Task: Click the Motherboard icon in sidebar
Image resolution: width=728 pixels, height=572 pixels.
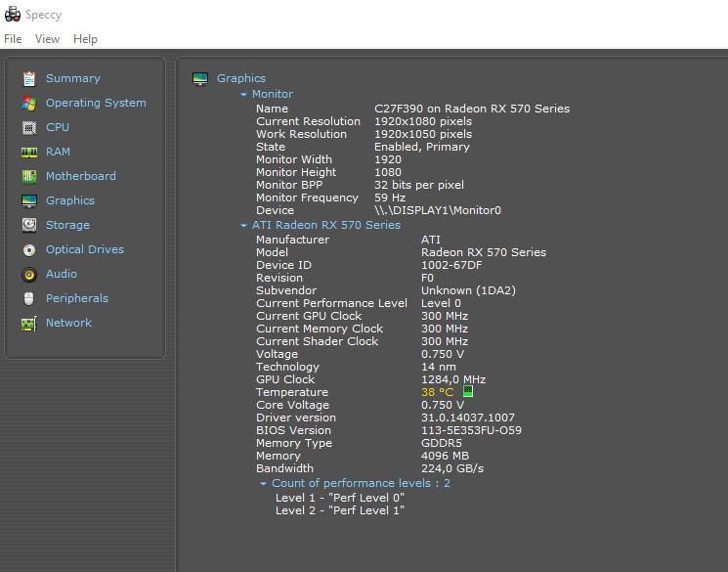Action: click(x=29, y=176)
